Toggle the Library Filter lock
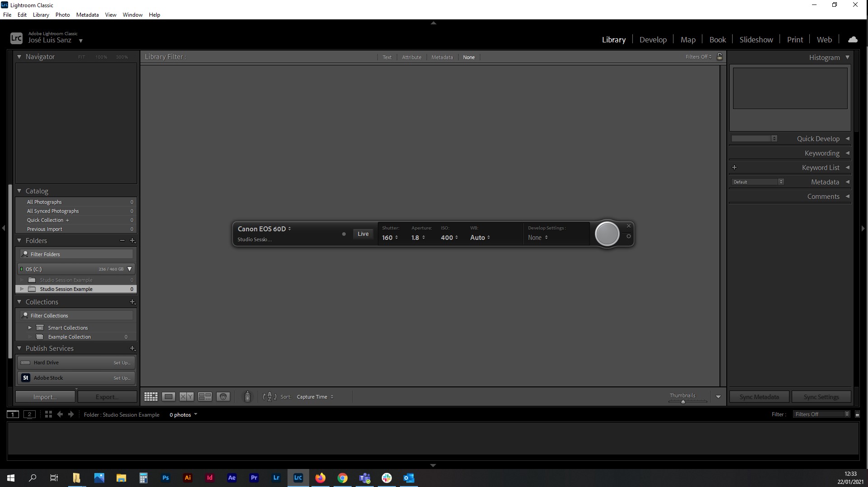The image size is (868, 487). [719, 57]
